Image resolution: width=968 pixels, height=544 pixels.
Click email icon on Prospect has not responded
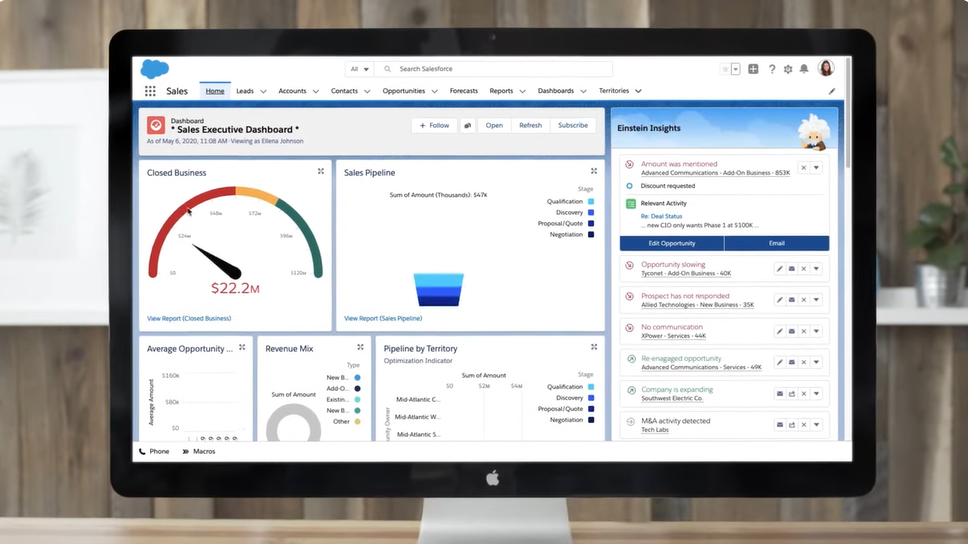[x=791, y=300]
